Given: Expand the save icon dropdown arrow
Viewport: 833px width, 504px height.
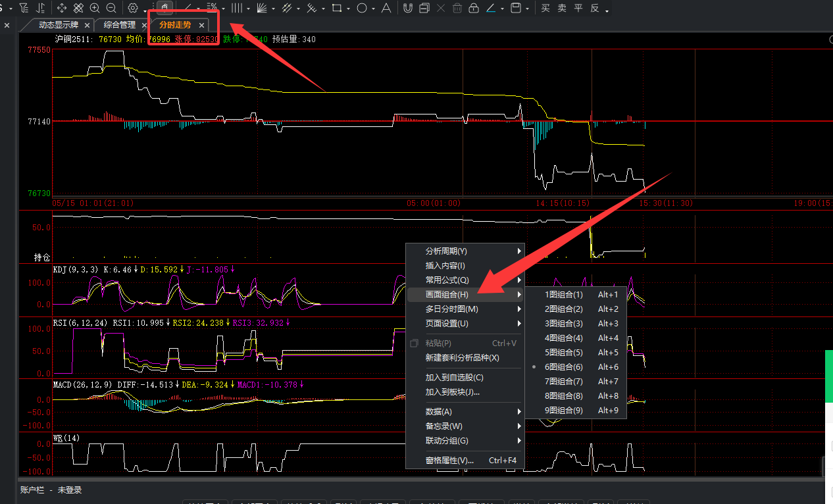Looking at the screenshot, I should pos(527,9).
